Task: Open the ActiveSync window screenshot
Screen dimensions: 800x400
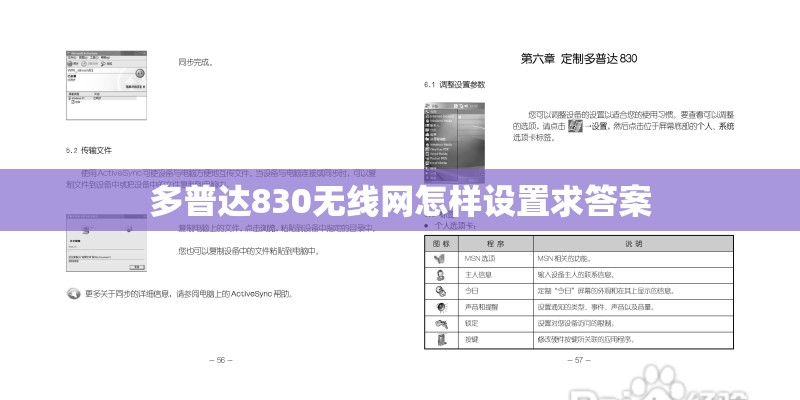Action: pyautogui.click(x=106, y=85)
